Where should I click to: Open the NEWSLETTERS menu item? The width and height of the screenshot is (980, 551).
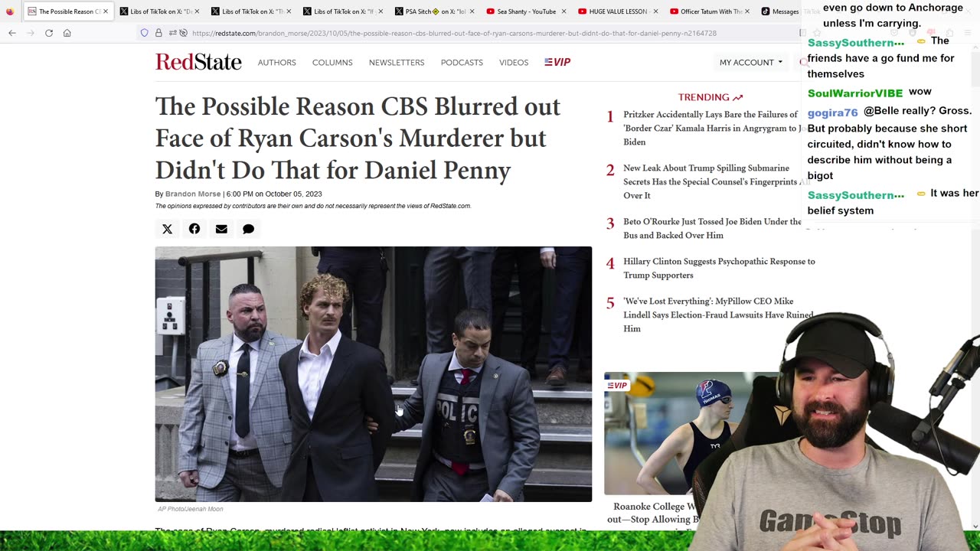pyautogui.click(x=397, y=63)
